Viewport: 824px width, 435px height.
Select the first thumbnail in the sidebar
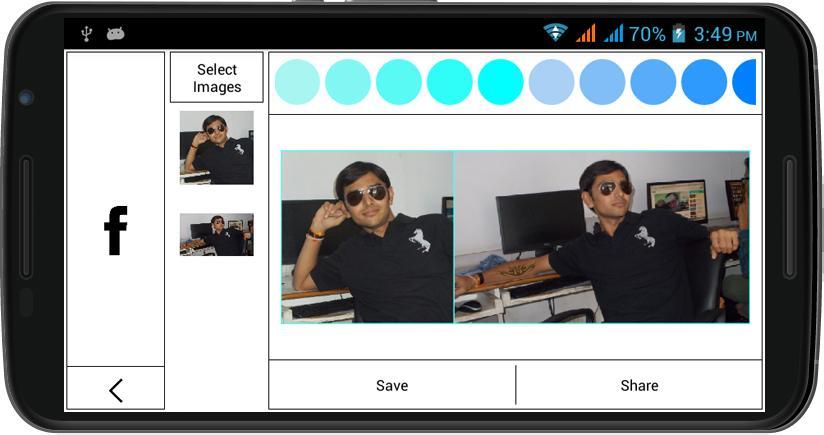217,147
